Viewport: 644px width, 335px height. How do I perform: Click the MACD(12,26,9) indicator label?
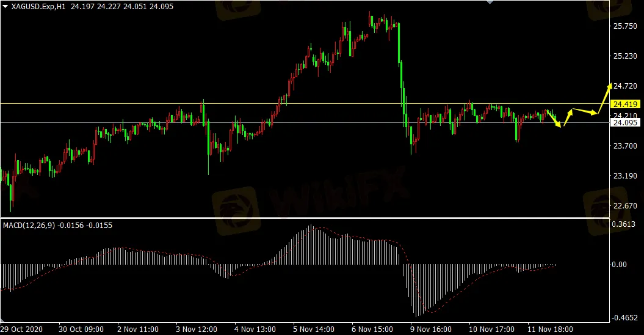coord(29,226)
